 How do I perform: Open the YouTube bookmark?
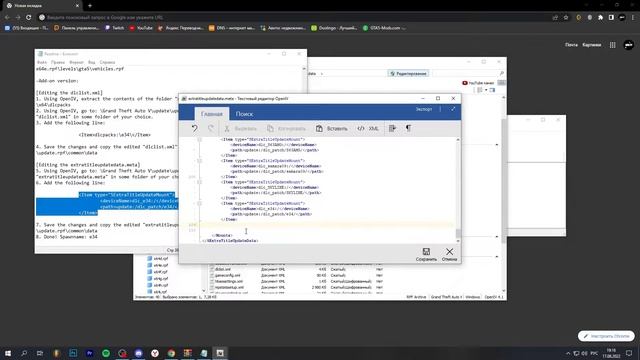[x=141, y=28]
